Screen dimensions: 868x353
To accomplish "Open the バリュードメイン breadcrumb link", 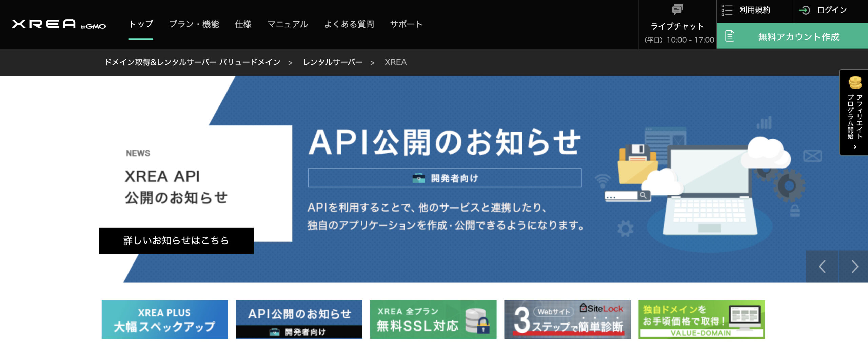I will point(192,62).
